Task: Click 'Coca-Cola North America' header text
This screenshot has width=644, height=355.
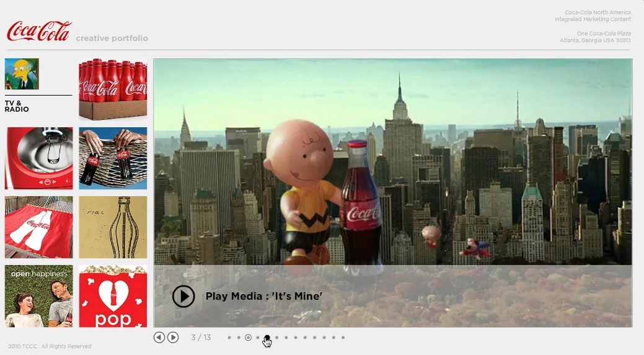Action: coord(598,12)
